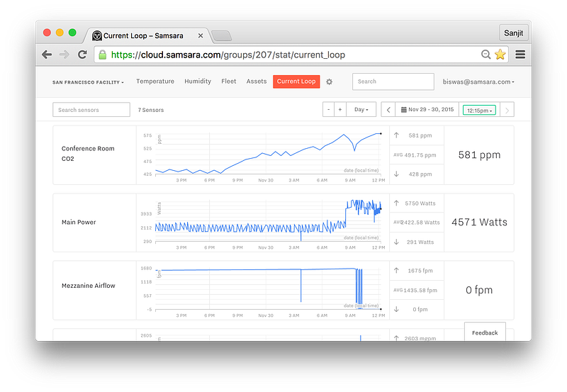567x392 pixels.
Task: Click the Sanjit profile button
Action: tap(513, 33)
